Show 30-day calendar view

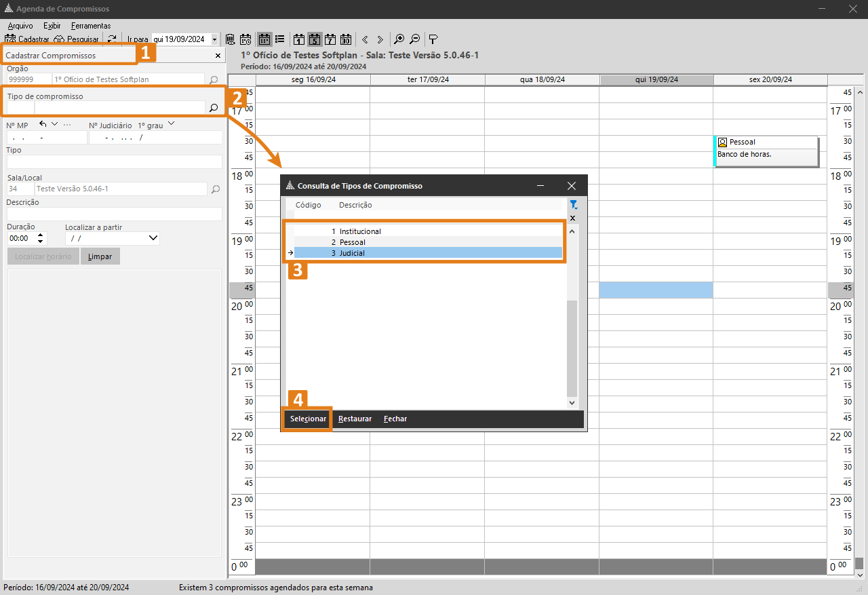coord(346,39)
